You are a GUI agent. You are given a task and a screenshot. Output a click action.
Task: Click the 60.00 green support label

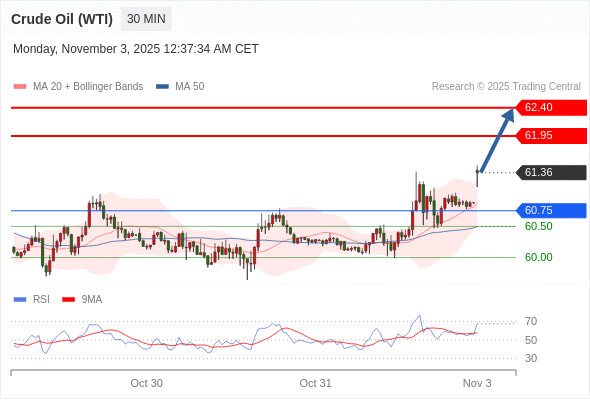(539, 257)
